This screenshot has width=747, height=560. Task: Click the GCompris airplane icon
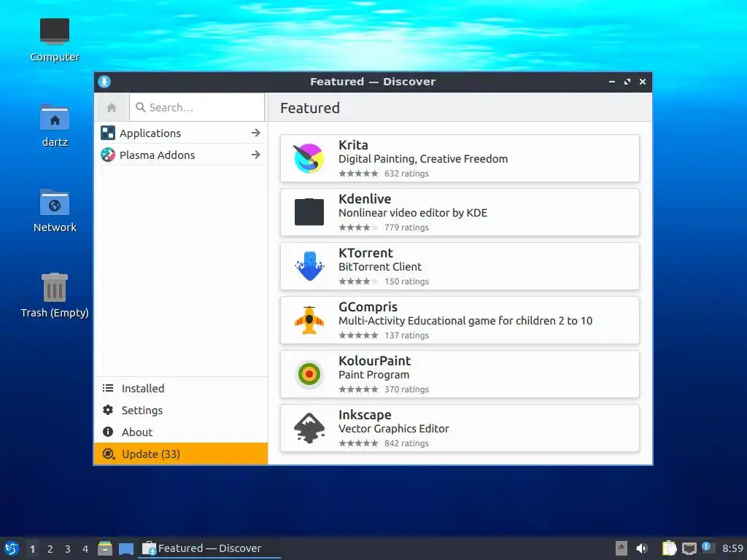pyautogui.click(x=309, y=320)
